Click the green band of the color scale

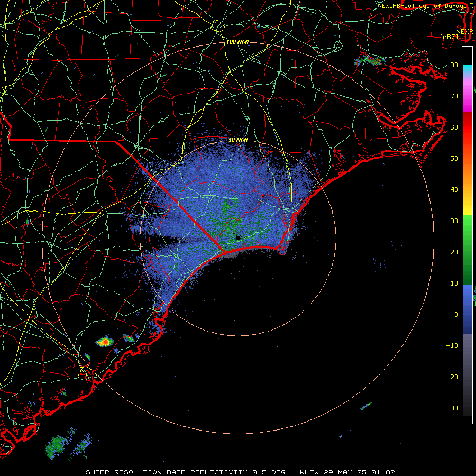(x=467, y=250)
